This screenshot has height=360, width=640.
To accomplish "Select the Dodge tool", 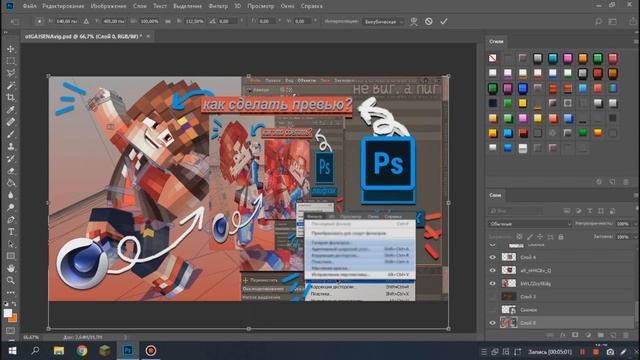I will coord(11,207).
